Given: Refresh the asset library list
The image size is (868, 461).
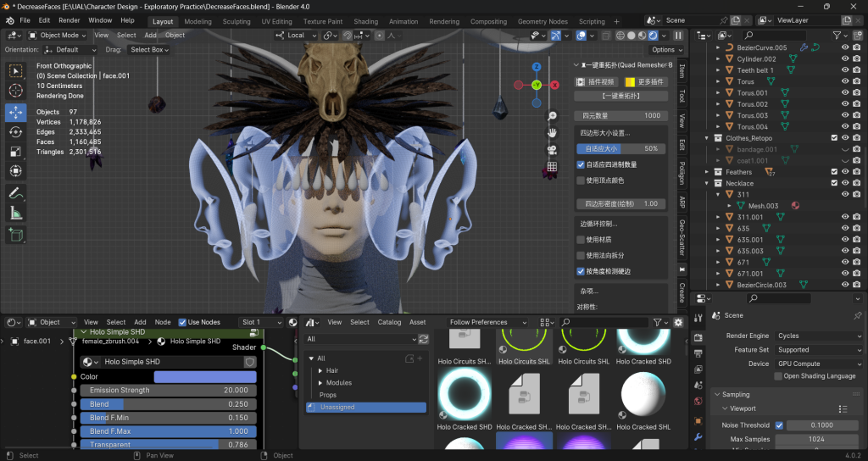Looking at the screenshot, I should click(x=424, y=339).
